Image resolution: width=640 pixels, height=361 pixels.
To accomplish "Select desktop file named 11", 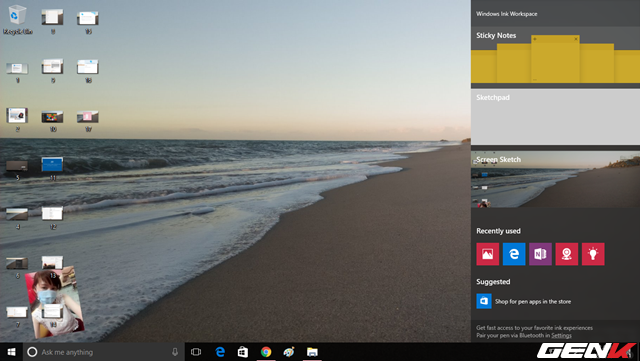I will [53, 168].
